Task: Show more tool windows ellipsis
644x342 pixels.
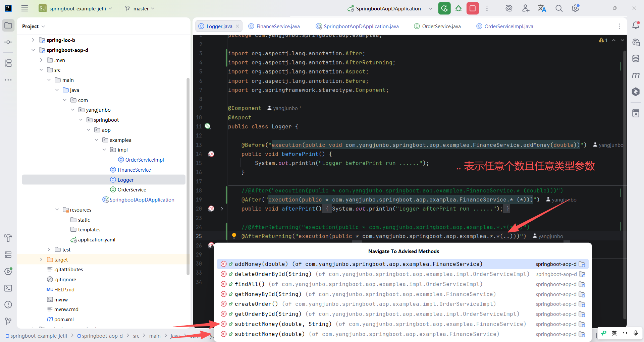Action: click(8, 80)
